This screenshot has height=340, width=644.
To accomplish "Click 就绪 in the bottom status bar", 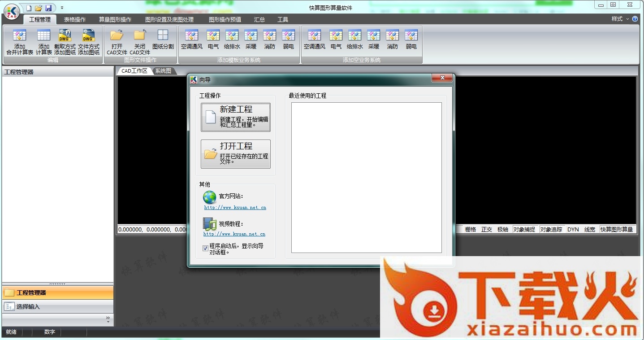I will 11,332.
